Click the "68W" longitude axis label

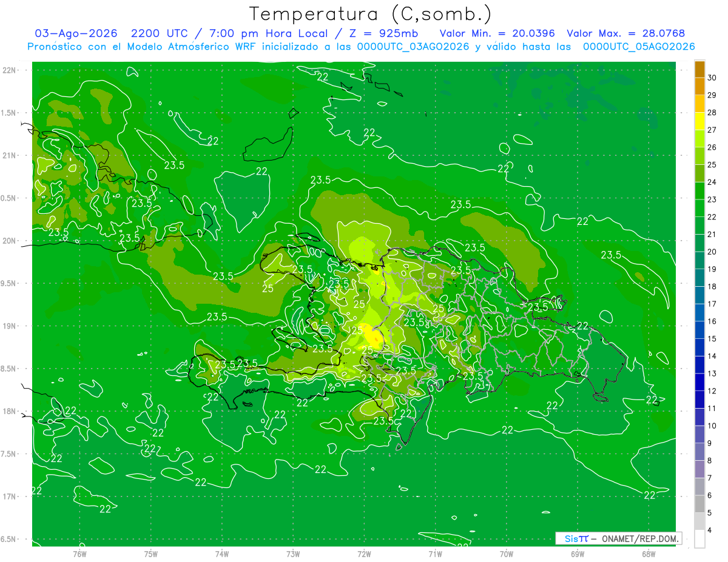649,554
